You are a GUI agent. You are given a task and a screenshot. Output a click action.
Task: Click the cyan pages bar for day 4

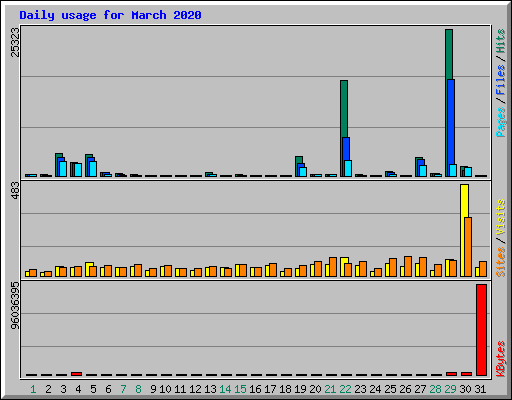click(78, 170)
